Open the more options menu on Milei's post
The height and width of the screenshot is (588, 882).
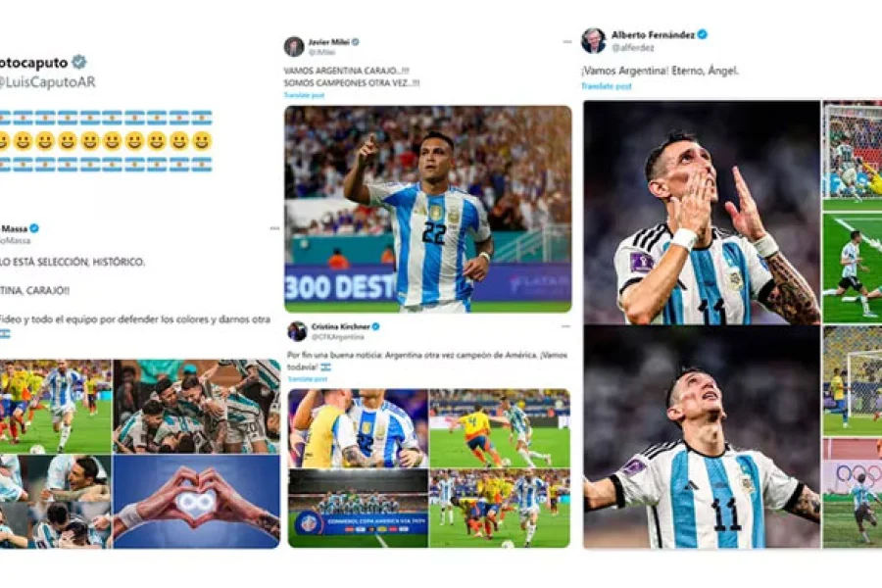[x=567, y=41]
